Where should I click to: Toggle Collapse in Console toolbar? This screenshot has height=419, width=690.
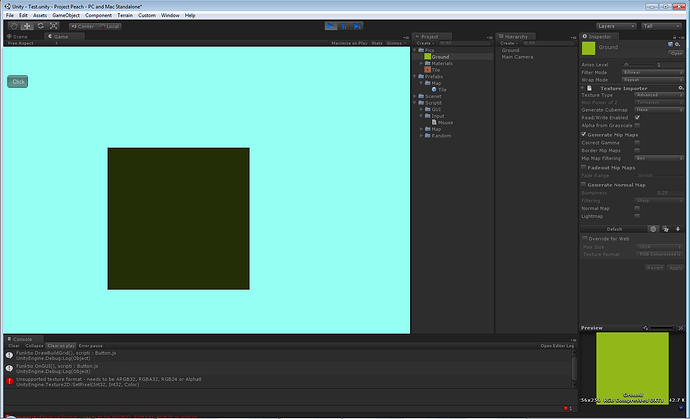(x=34, y=346)
